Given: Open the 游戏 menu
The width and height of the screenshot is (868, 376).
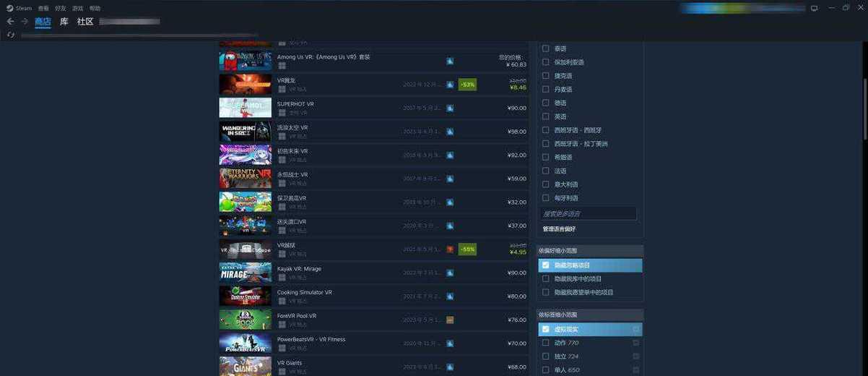Looking at the screenshot, I should [x=78, y=8].
